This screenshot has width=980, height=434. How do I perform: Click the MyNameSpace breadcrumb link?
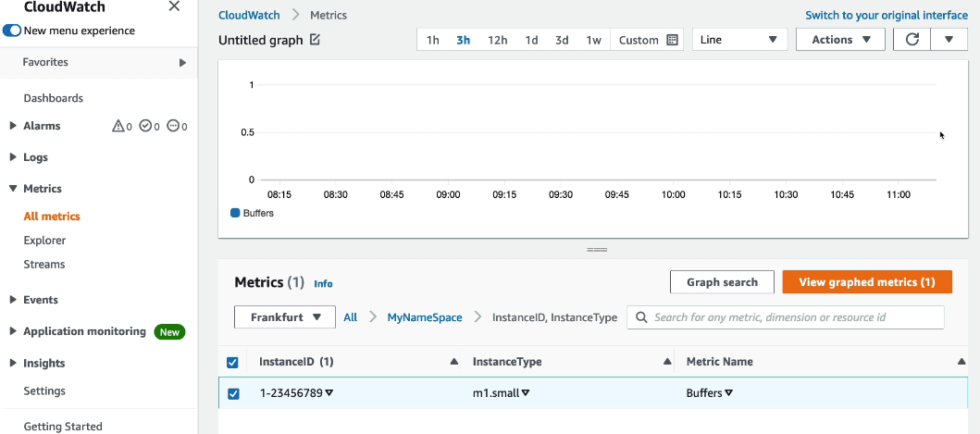tap(425, 317)
